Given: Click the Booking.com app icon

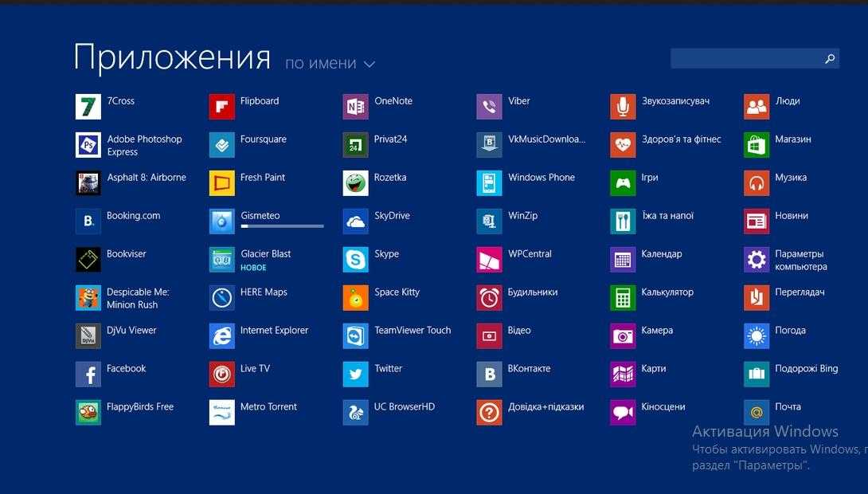Looking at the screenshot, I should pos(88,221).
